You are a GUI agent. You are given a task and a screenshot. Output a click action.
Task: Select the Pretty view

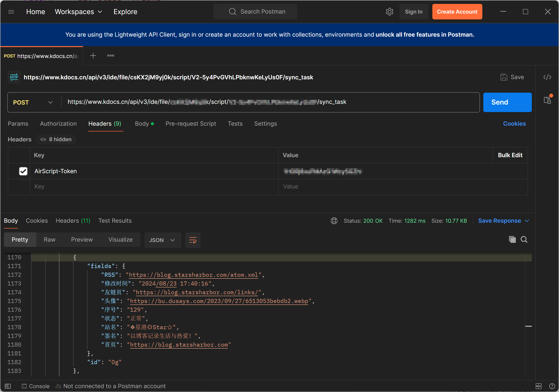click(x=20, y=240)
